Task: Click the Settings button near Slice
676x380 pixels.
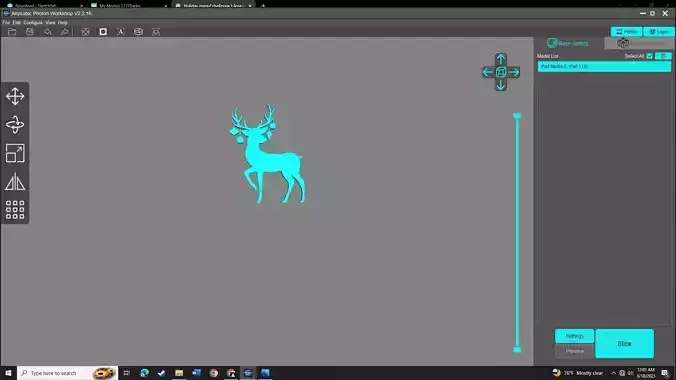Action: click(574, 336)
